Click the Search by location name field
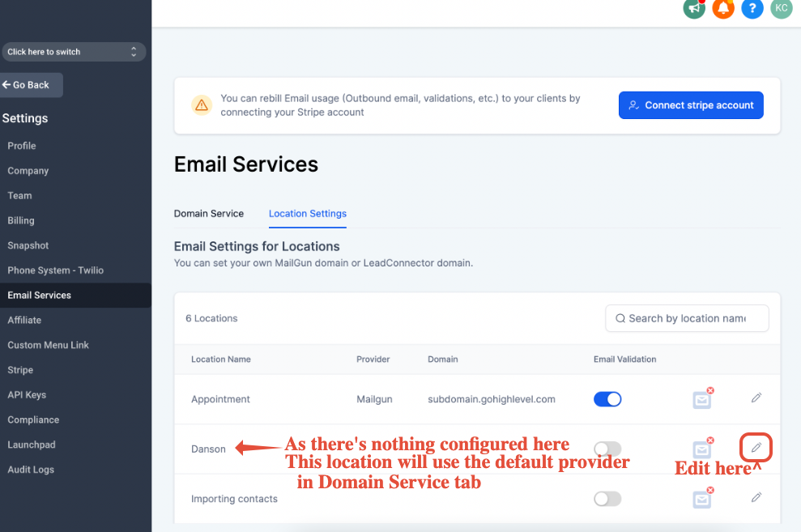This screenshot has height=532, width=801. point(687,318)
